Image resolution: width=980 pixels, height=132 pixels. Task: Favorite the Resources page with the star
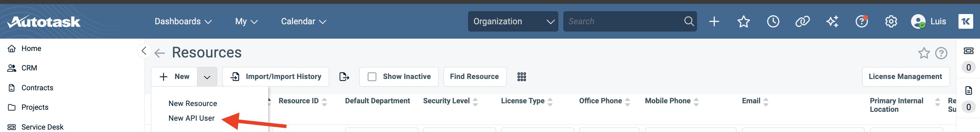[x=924, y=53]
